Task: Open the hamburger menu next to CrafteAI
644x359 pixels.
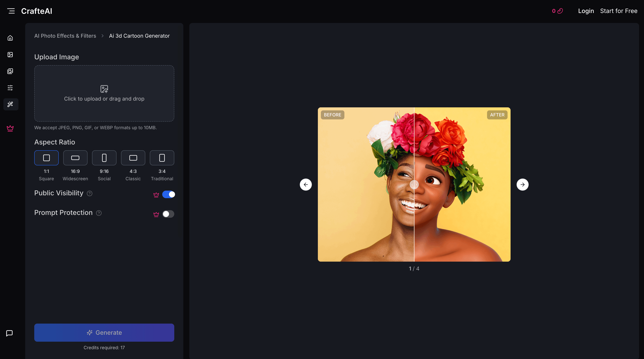Action: pos(11,11)
